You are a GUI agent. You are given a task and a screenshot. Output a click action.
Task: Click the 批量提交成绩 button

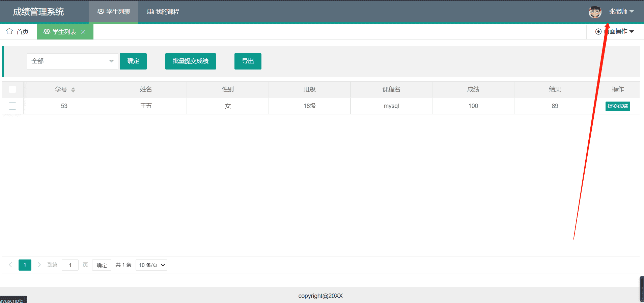coord(191,61)
